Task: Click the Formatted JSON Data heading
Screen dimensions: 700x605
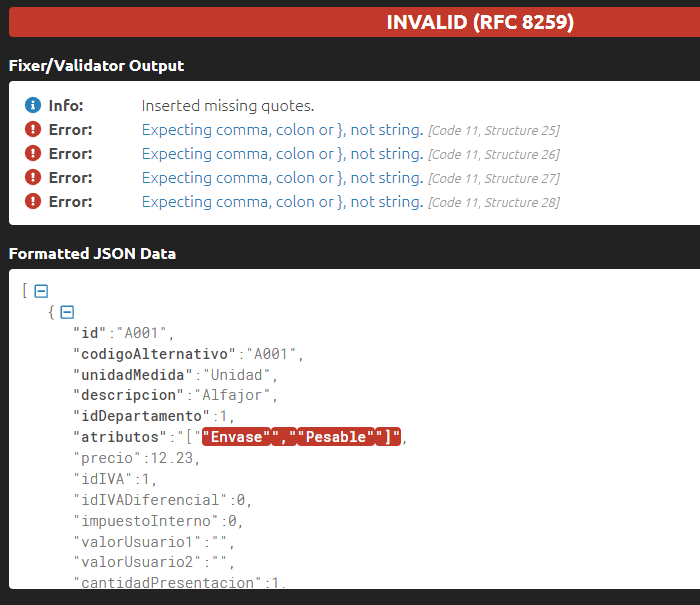Action: [x=92, y=254]
